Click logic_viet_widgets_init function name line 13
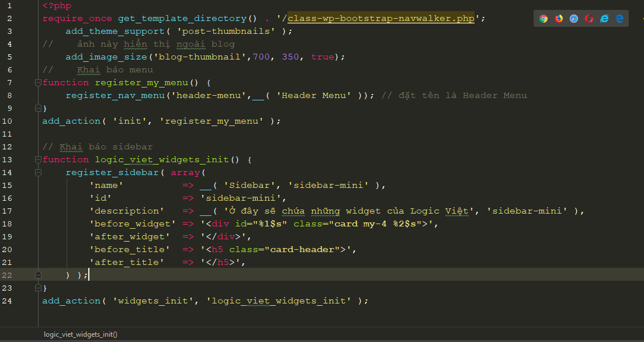Image resolution: width=644 pixels, height=342 pixels. coord(162,159)
